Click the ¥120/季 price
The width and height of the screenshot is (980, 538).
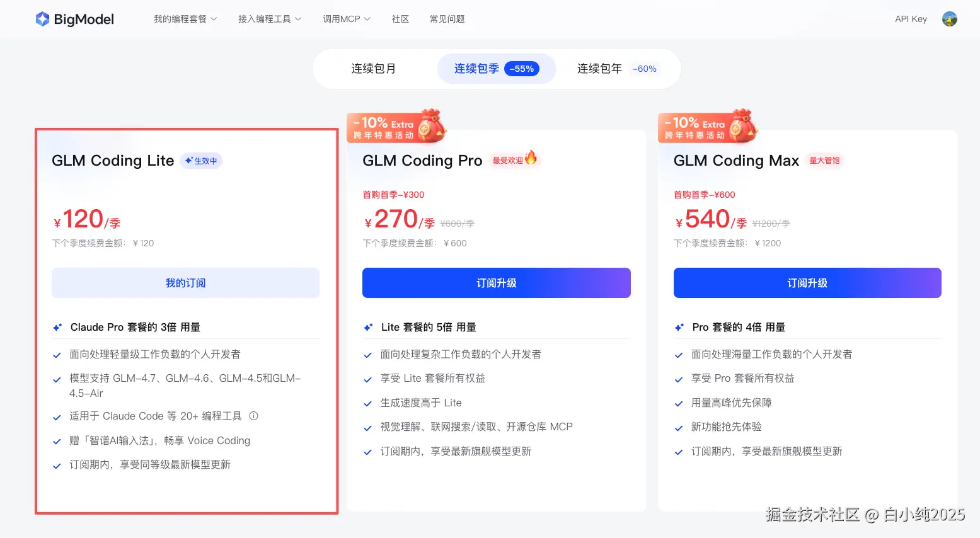(87, 220)
